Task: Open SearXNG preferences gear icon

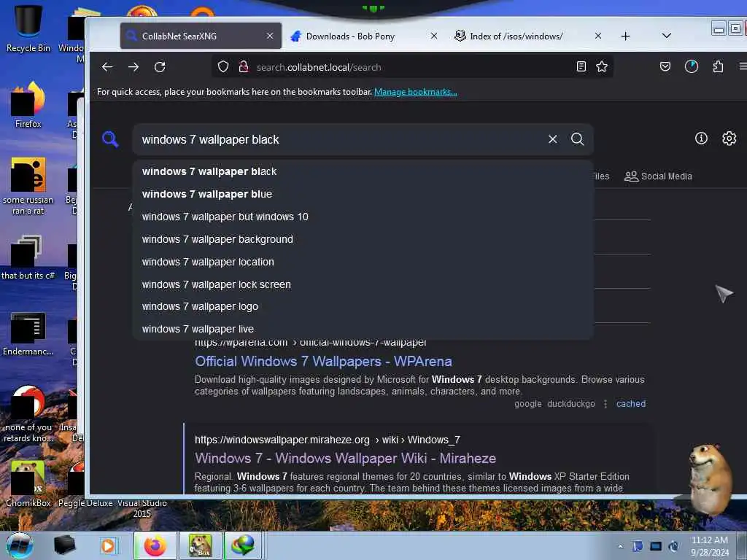Action: click(x=729, y=138)
